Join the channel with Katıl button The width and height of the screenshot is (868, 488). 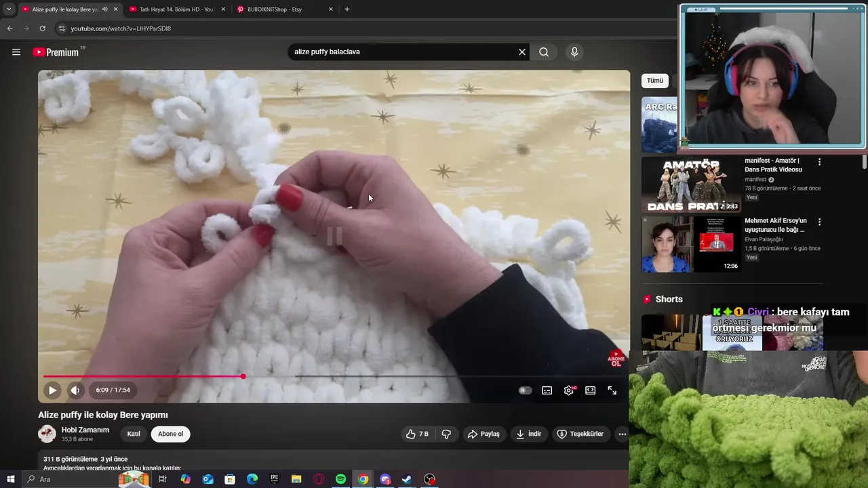click(134, 434)
